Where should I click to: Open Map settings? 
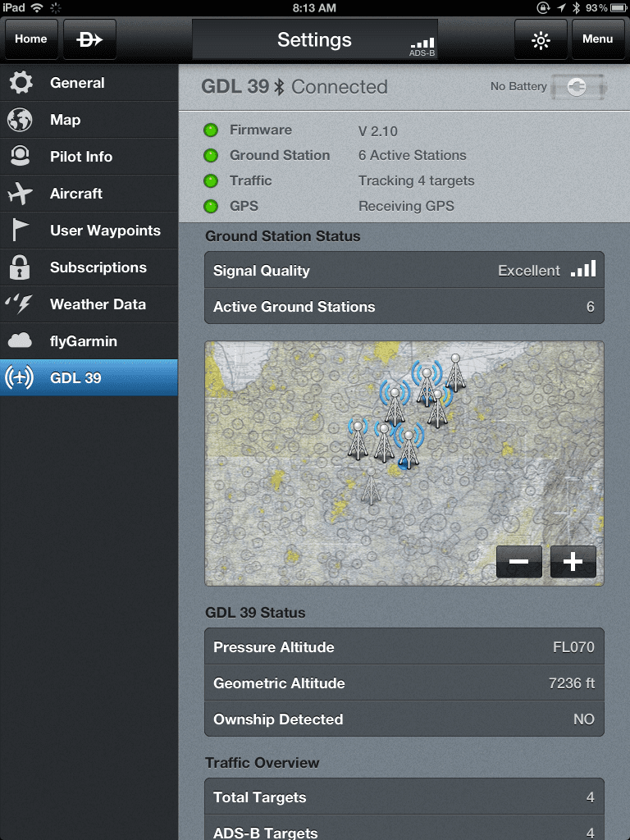point(89,120)
